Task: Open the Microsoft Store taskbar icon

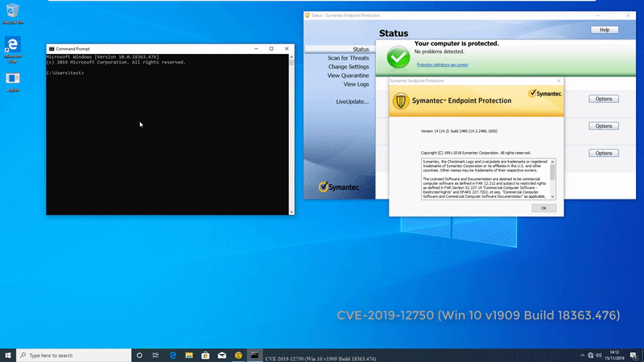Action: pos(205,355)
